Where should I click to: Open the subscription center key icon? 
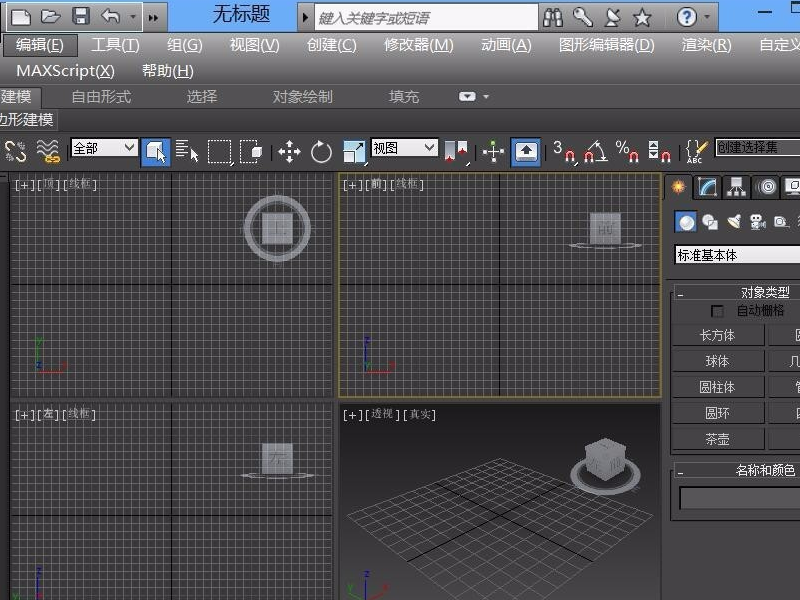pos(582,17)
